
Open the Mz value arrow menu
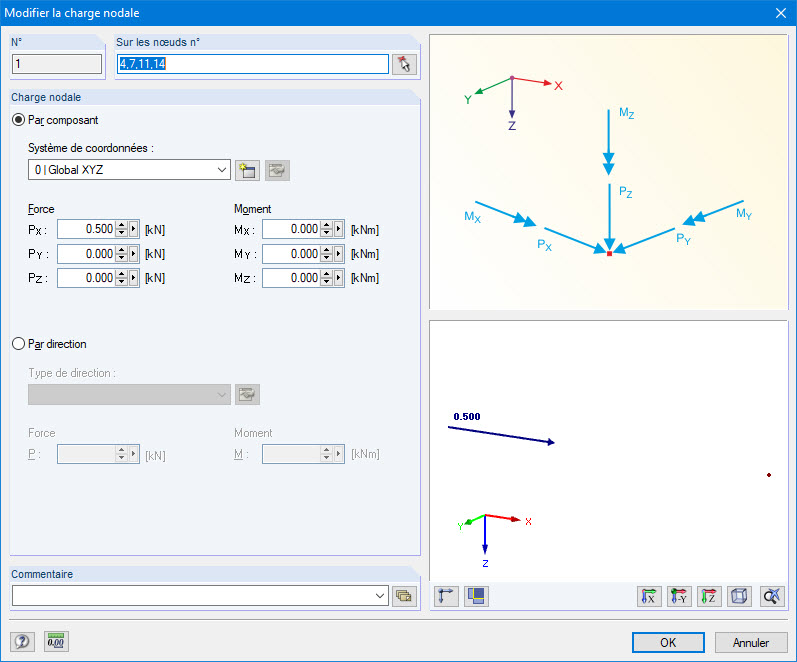(339, 278)
